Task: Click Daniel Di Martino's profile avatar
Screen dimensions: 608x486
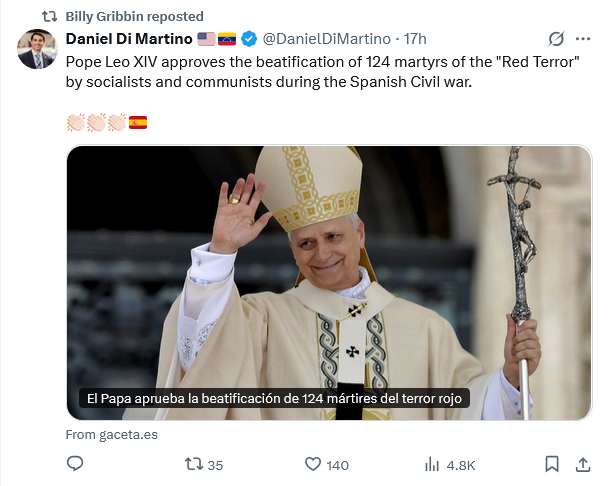Action: point(37,49)
